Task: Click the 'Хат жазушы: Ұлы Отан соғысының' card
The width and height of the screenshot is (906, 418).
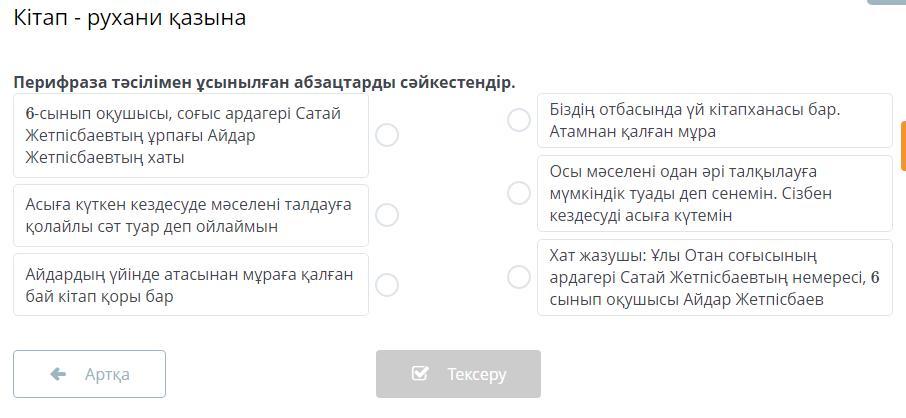Action: pos(714,277)
